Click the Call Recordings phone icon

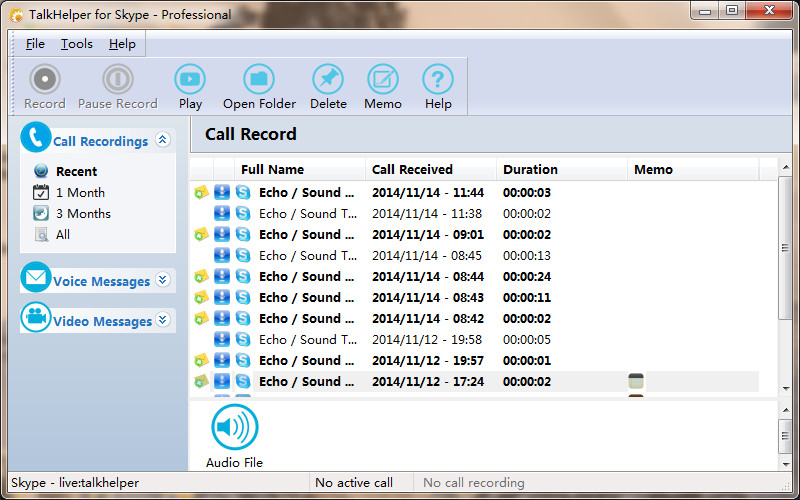coord(36,137)
